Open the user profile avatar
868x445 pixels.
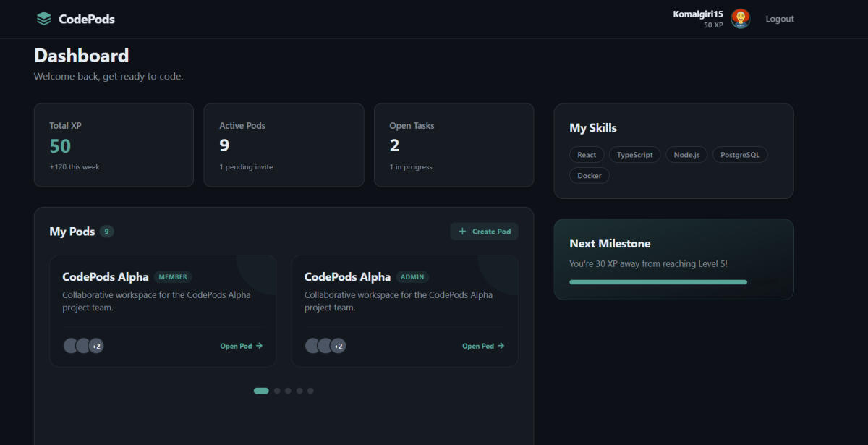pyautogui.click(x=740, y=19)
